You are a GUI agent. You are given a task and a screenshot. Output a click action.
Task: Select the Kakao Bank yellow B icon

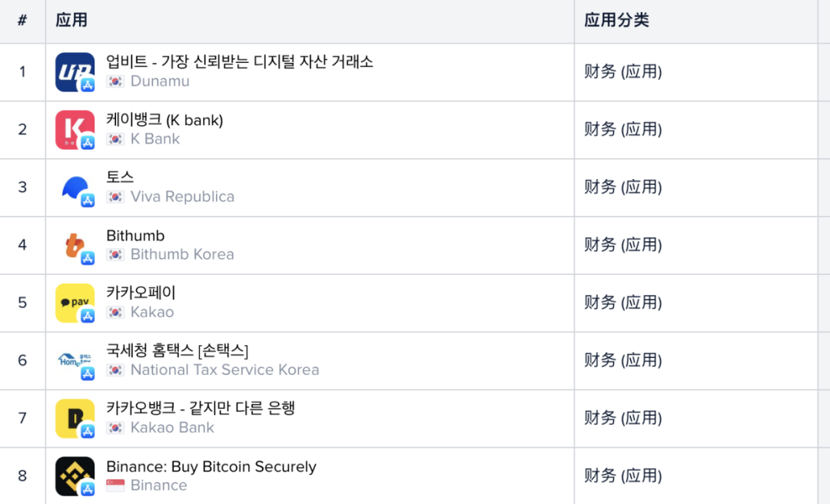tap(75, 418)
